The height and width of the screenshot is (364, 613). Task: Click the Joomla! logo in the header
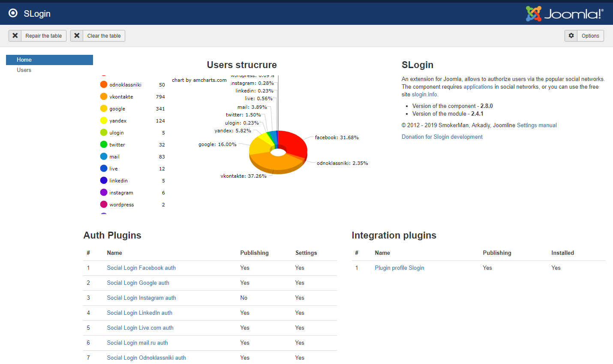(565, 13)
